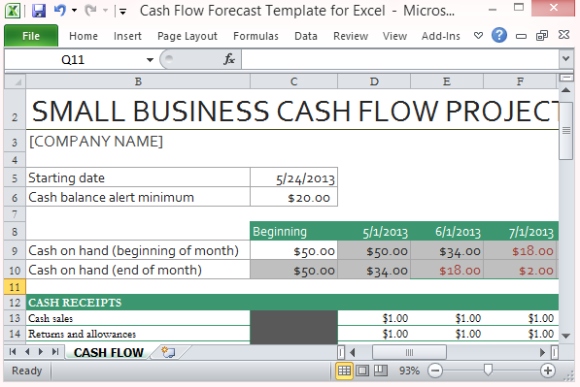Show the previous sheet tab arrow

pos(27,351)
